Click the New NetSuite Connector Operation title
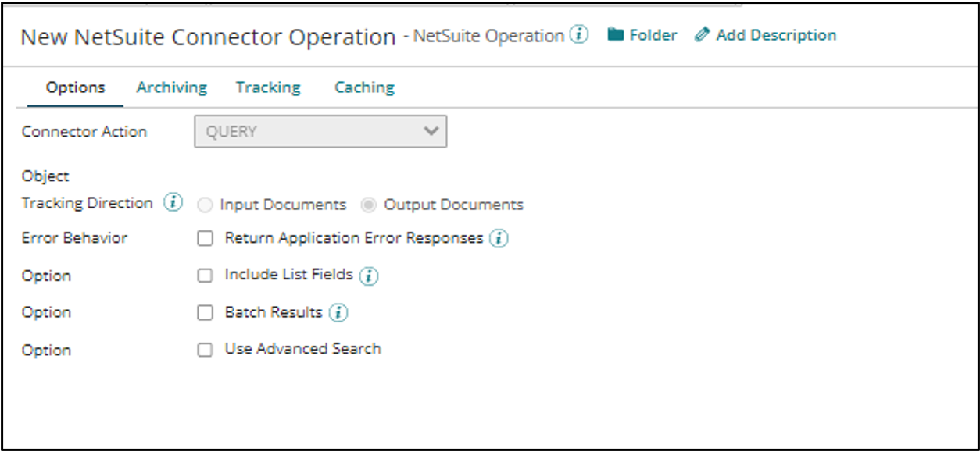This screenshot has width=980, height=452. (208, 37)
